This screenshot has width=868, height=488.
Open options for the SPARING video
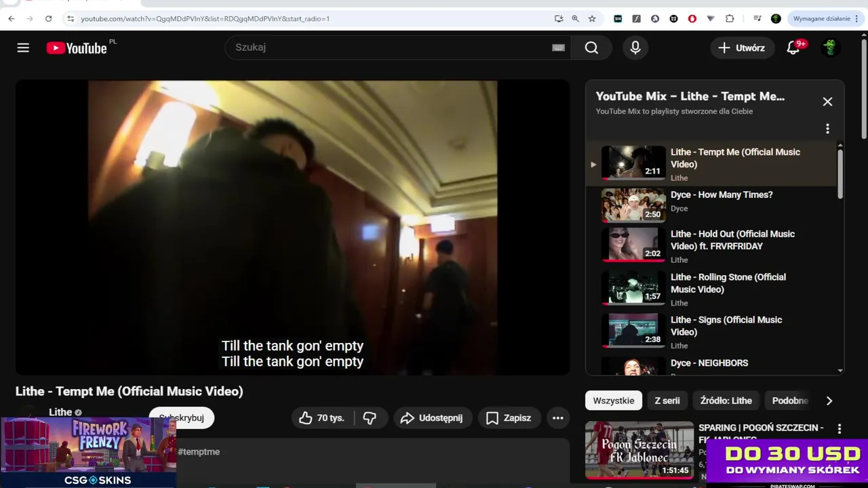click(840, 429)
